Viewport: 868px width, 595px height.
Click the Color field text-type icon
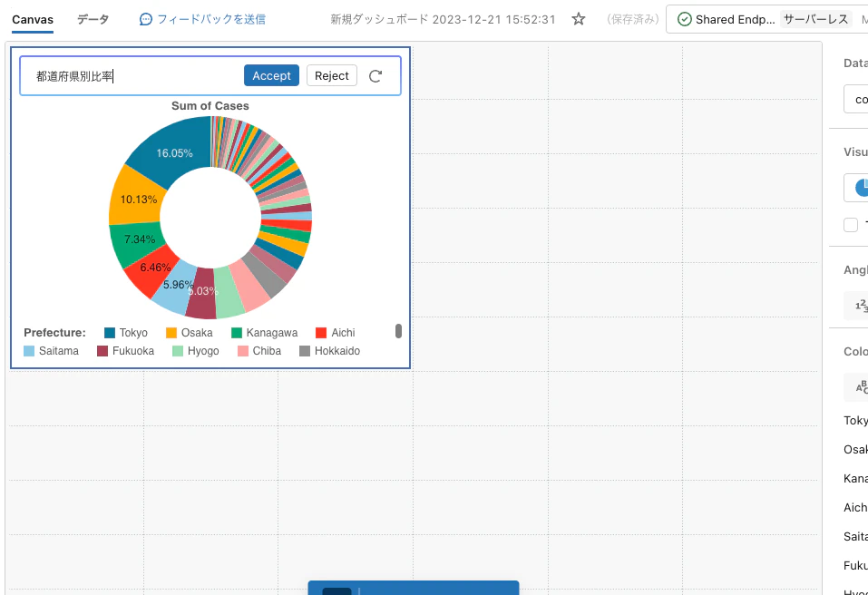(x=862, y=387)
